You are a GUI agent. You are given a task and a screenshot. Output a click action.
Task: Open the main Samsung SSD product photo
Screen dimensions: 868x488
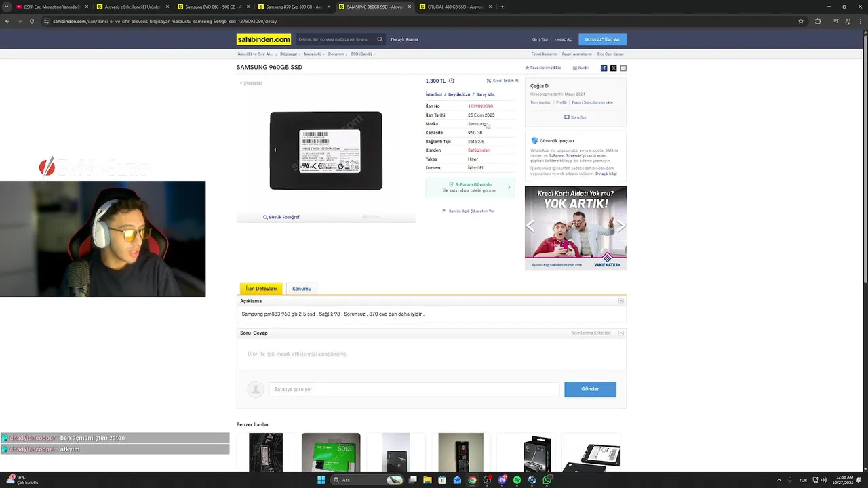(326, 150)
